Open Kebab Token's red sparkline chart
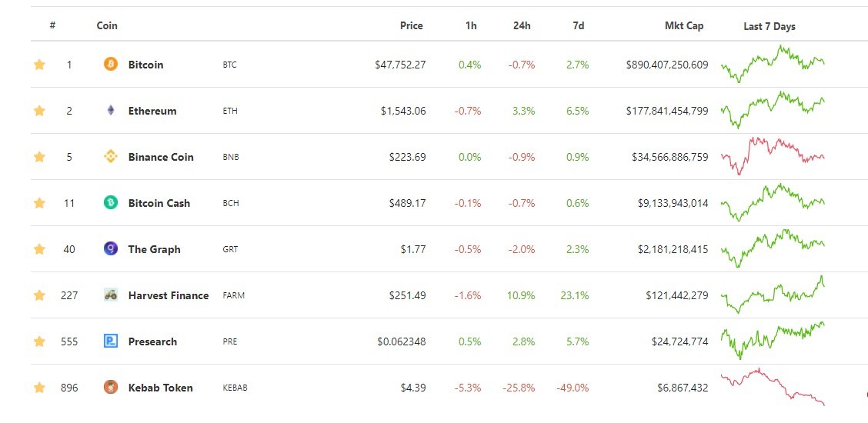Viewport: 868px width, 423px height. 773,387
